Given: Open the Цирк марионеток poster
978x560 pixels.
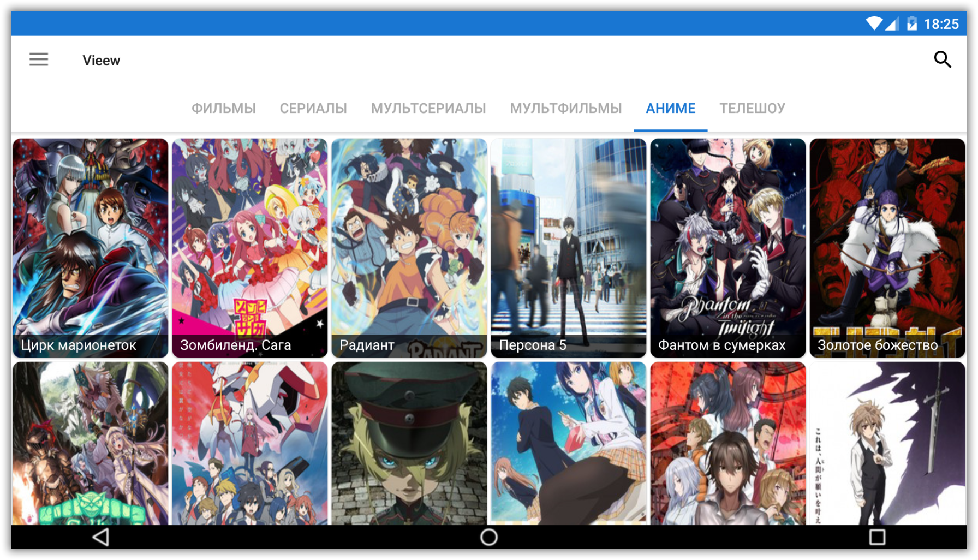Looking at the screenshot, I should (x=91, y=248).
